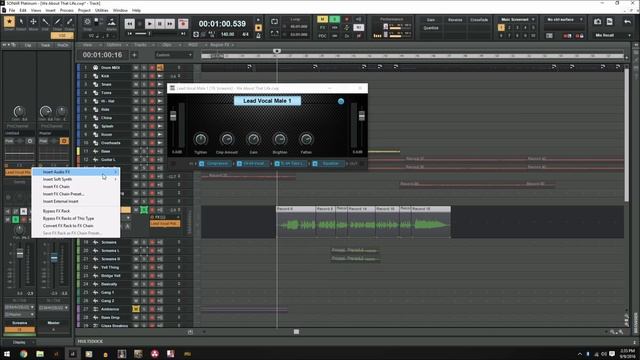Click the Gain button in event panel
This screenshot has width=640, height=360.
(431, 20)
